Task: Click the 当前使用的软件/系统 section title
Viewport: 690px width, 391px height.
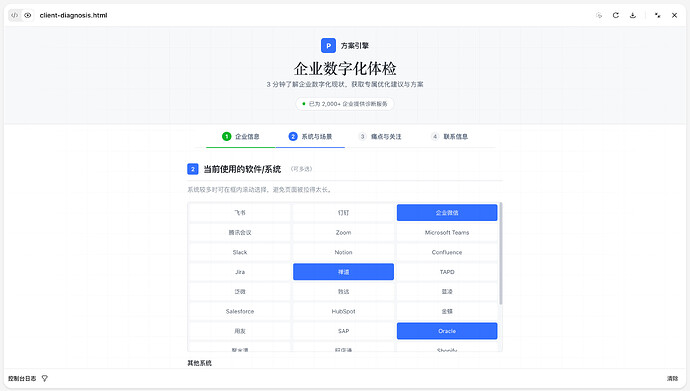Action: coord(242,169)
